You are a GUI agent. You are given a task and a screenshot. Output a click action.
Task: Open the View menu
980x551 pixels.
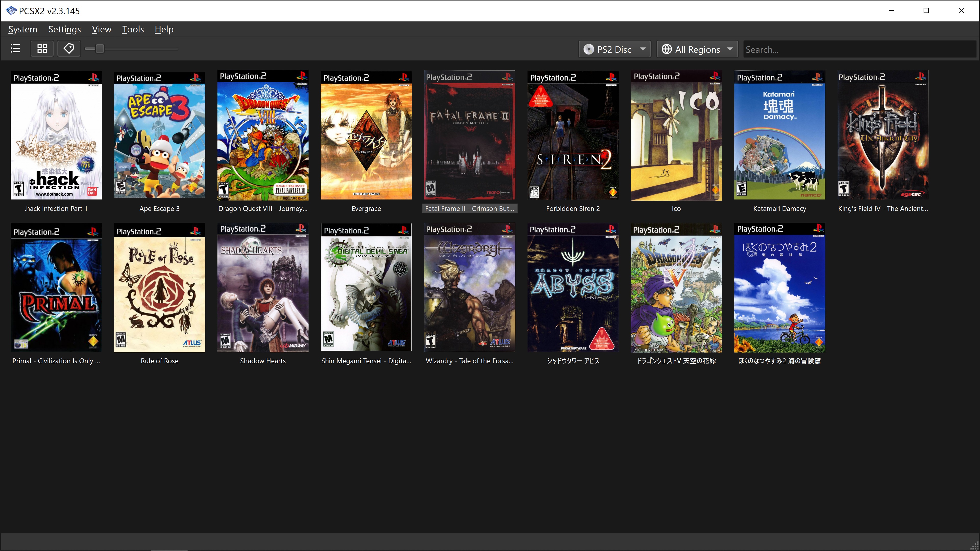[x=102, y=29]
